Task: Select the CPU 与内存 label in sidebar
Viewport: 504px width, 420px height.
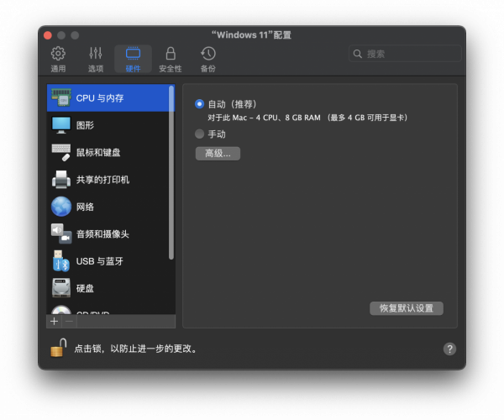Action: 100,98
